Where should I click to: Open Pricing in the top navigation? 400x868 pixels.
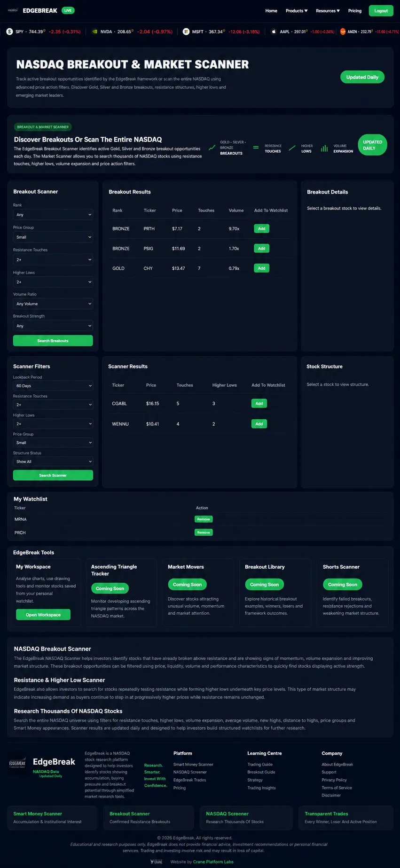[355, 11]
